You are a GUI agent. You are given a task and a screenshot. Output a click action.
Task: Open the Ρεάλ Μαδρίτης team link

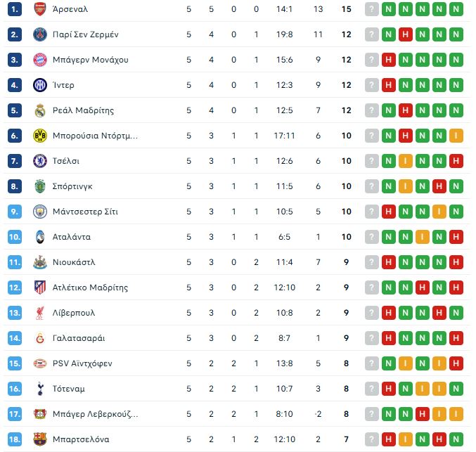coord(83,110)
